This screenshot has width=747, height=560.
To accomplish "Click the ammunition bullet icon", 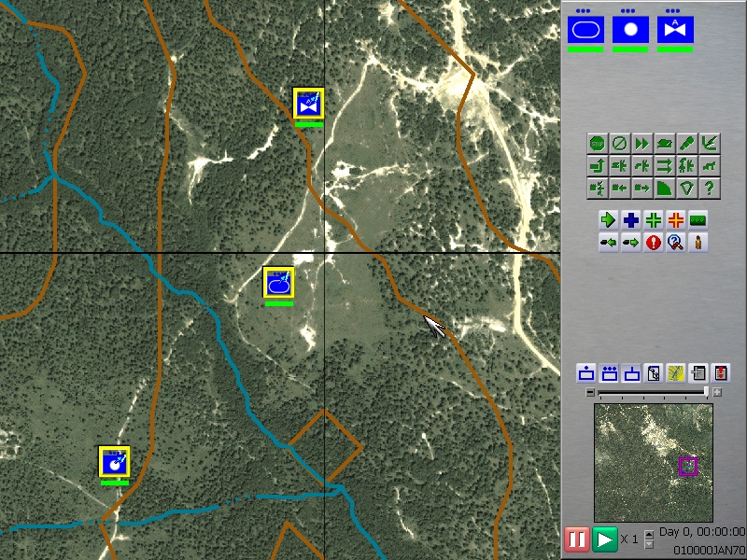I will [x=698, y=242].
